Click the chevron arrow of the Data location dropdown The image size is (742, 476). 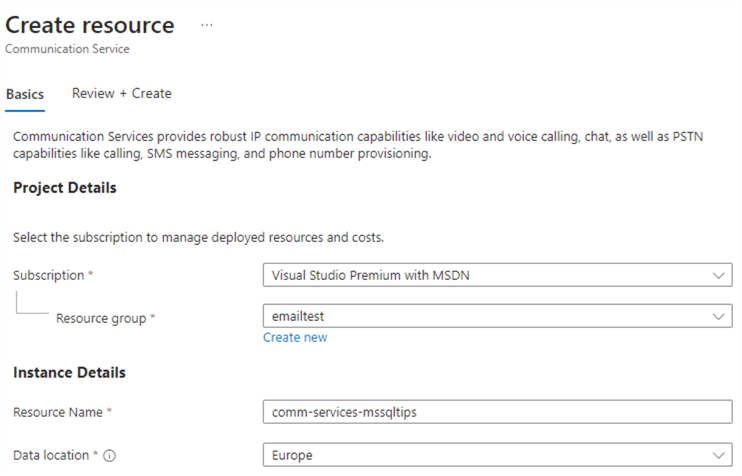point(717,455)
